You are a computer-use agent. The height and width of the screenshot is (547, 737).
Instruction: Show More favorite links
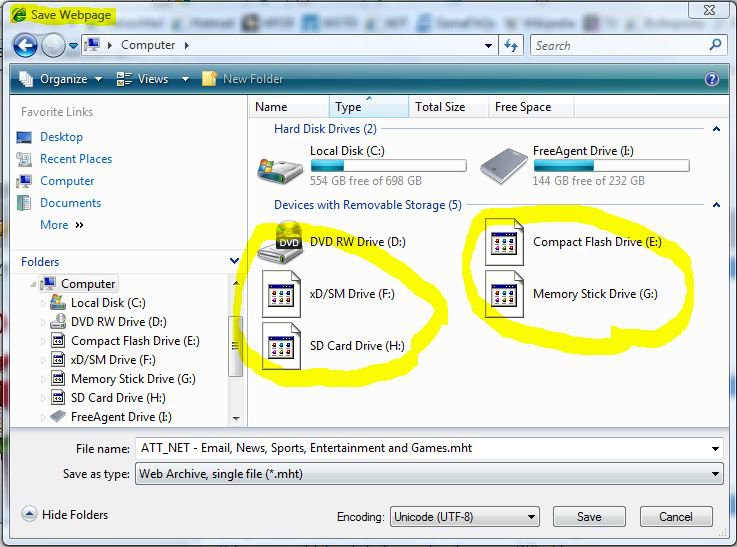62,225
